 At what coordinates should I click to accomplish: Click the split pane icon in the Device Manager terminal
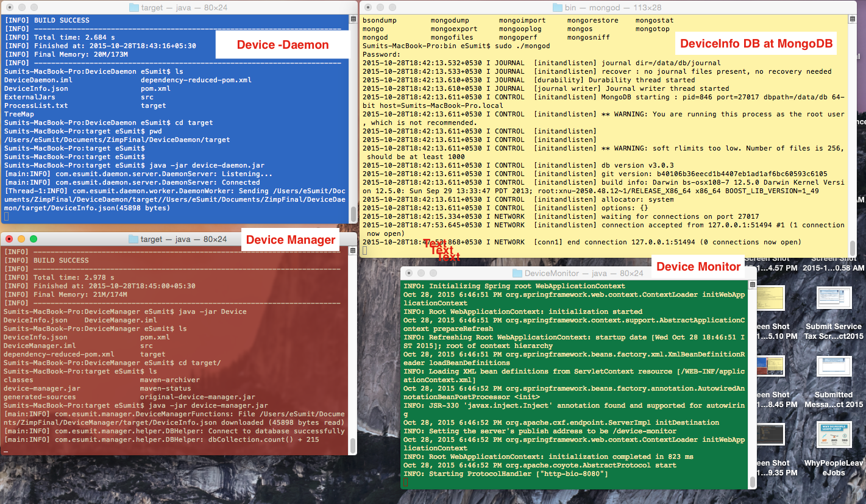coord(353,251)
